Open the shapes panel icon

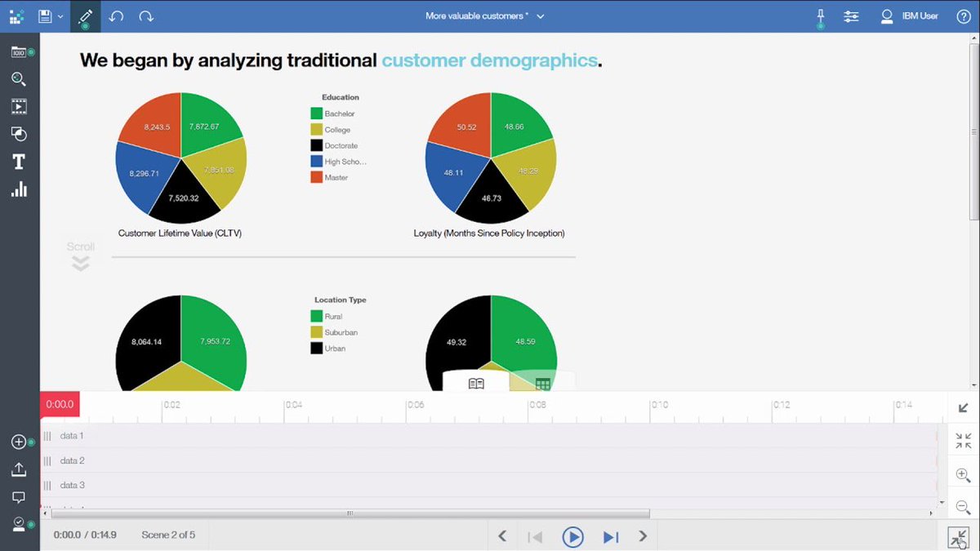(19, 134)
